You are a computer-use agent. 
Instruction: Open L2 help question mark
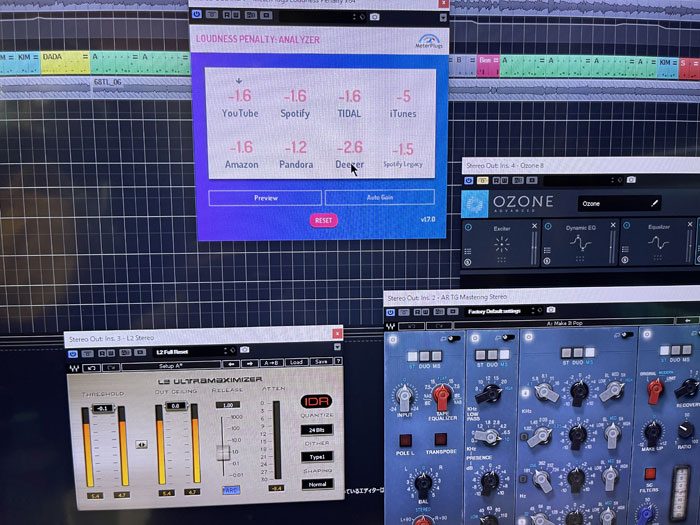point(338,361)
